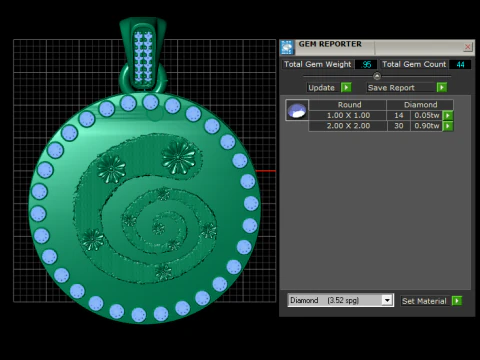Click the green arrow beside Set Material
The image size is (480, 360).
point(457,301)
